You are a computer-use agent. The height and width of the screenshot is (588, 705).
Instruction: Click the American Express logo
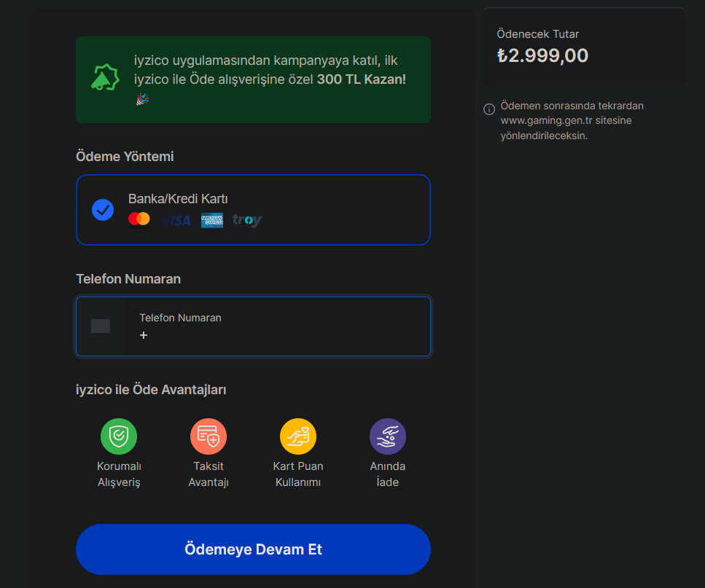click(212, 220)
